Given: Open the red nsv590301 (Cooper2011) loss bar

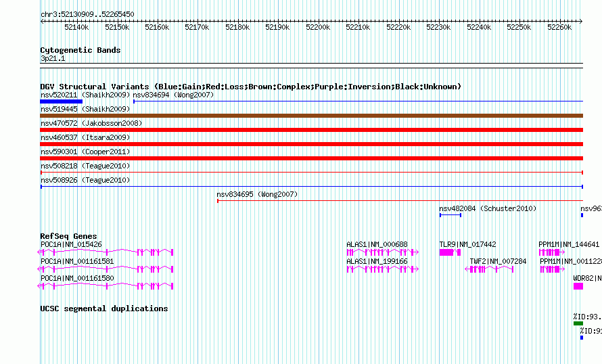Looking at the screenshot, I should click(x=311, y=158).
